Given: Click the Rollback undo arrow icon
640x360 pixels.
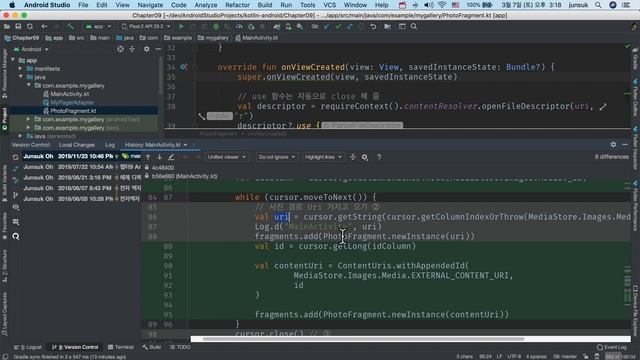Looking at the screenshot, I should click(373, 27).
